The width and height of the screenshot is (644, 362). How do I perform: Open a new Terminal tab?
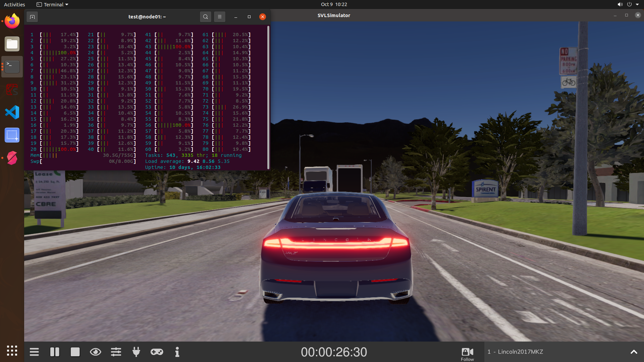tap(32, 17)
